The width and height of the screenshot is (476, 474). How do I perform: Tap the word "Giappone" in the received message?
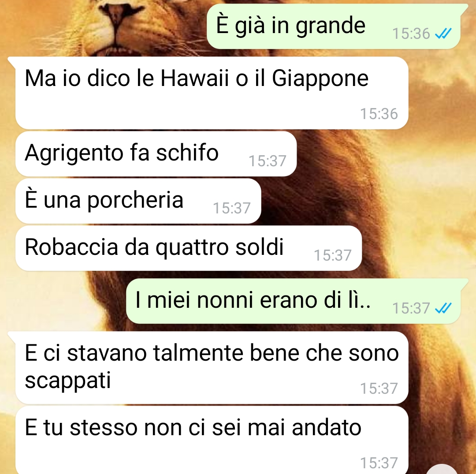point(320,79)
